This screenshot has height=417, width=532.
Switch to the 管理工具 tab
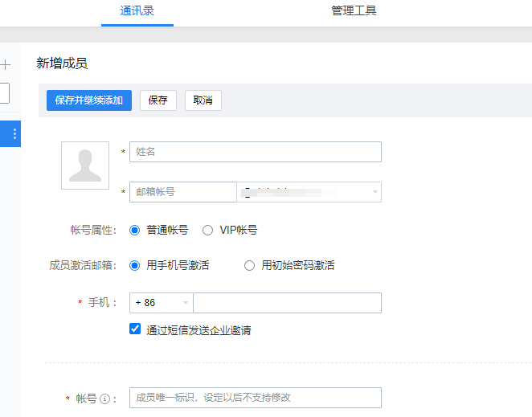(x=354, y=11)
